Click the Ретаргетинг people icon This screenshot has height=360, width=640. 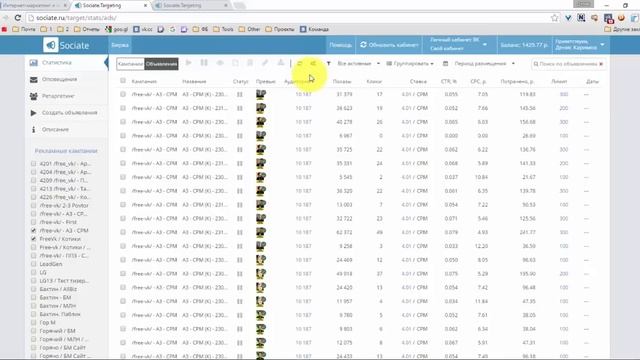point(33,96)
